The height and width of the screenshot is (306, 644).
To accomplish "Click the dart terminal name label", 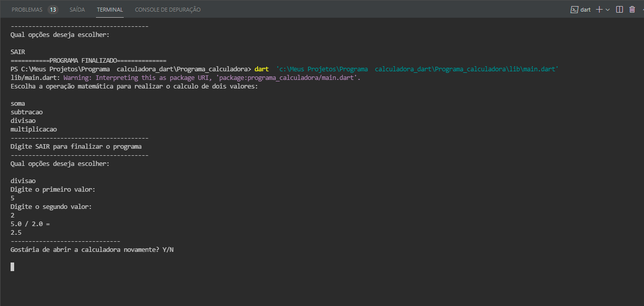I will click(585, 10).
